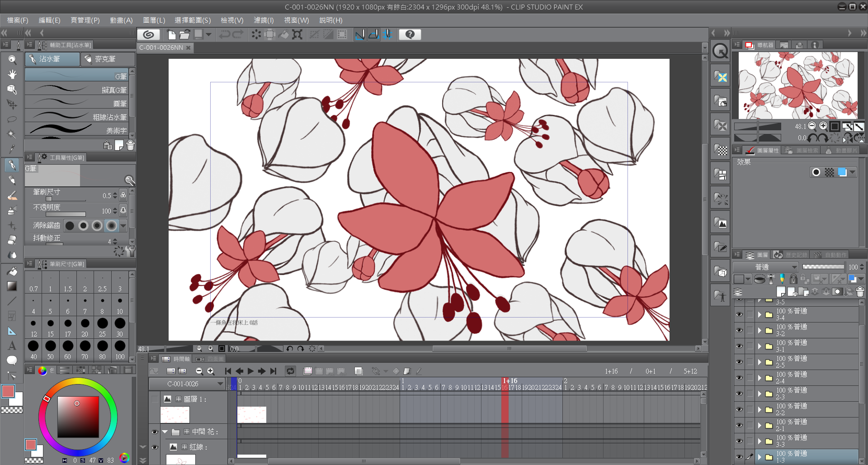The width and height of the screenshot is (868, 465).
Task: Open the C-001-0026 timeline dropdown
Action: [187, 384]
